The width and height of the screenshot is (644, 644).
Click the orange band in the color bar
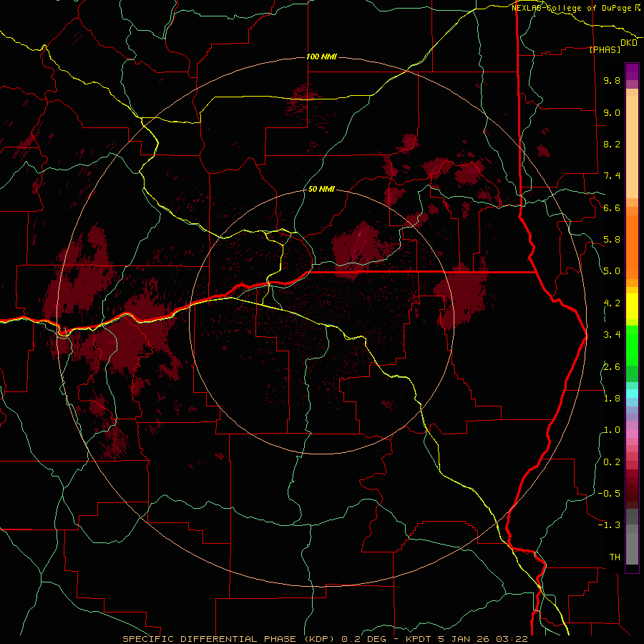pyautogui.click(x=632, y=248)
